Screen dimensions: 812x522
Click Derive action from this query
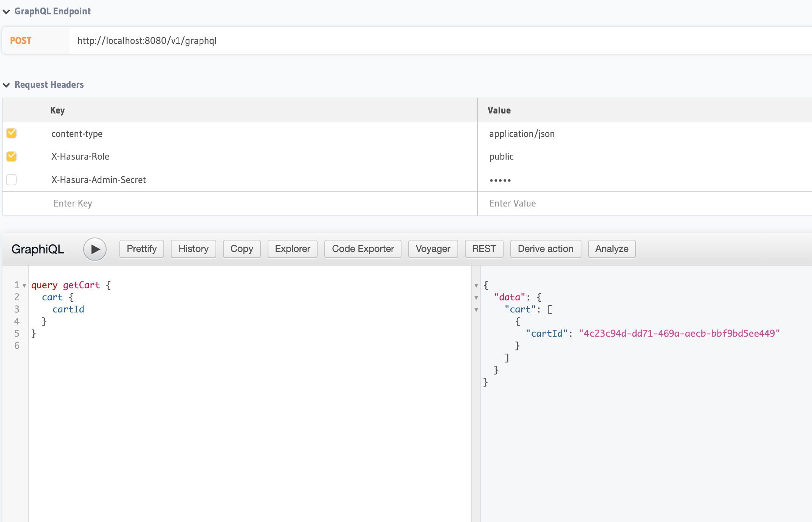click(545, 249)
